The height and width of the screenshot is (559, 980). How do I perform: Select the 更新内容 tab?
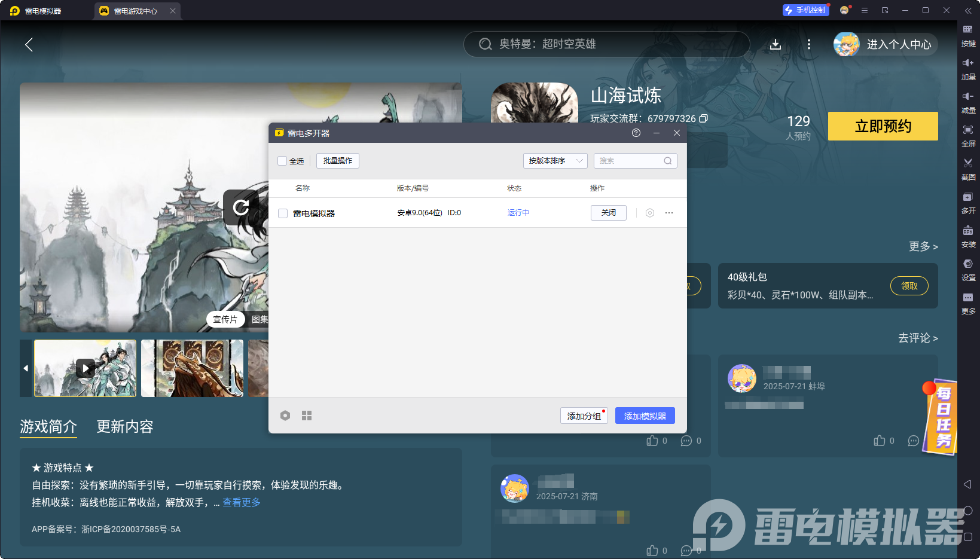[125, 426]
